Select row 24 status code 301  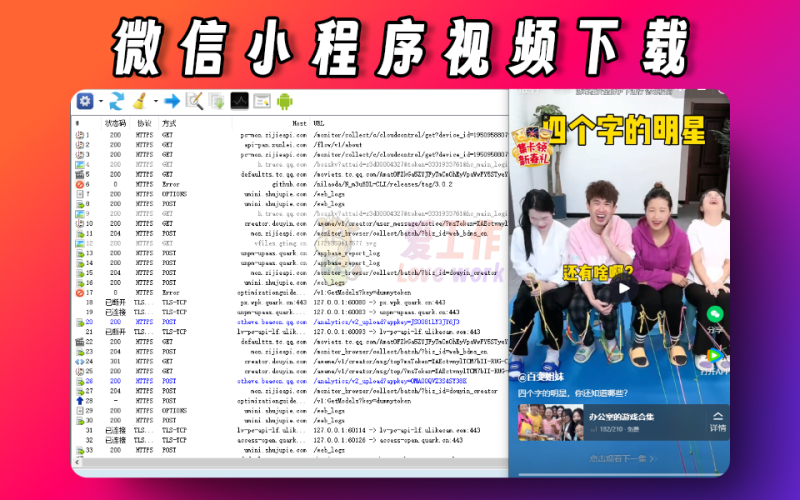coord(115,362)
